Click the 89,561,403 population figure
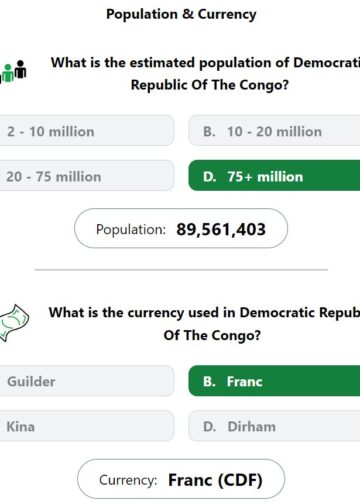360x504 pixels. coord(221,229)
